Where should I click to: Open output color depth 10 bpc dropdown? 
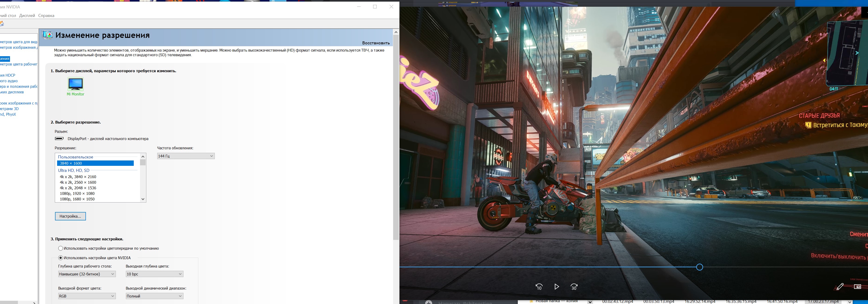tap(154, 274)
